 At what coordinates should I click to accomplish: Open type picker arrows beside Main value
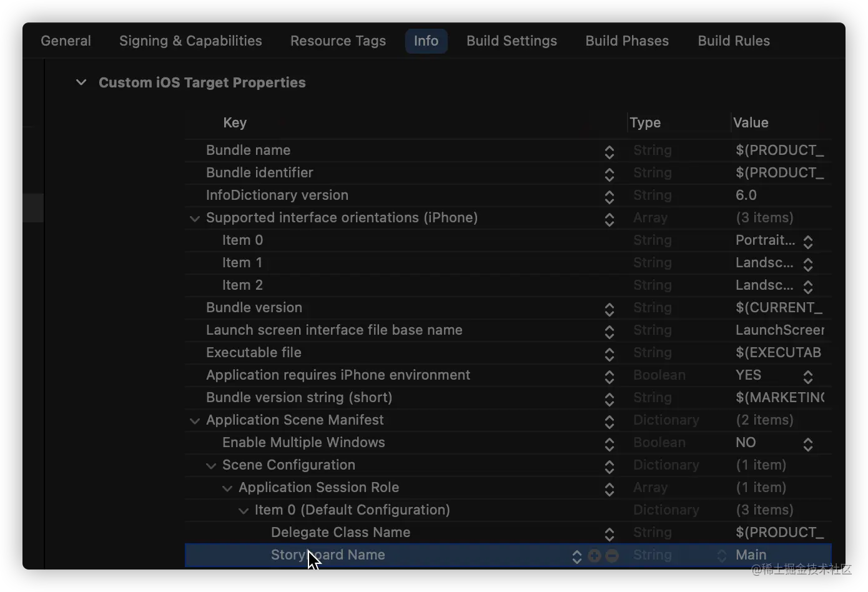tap(722, 556)
